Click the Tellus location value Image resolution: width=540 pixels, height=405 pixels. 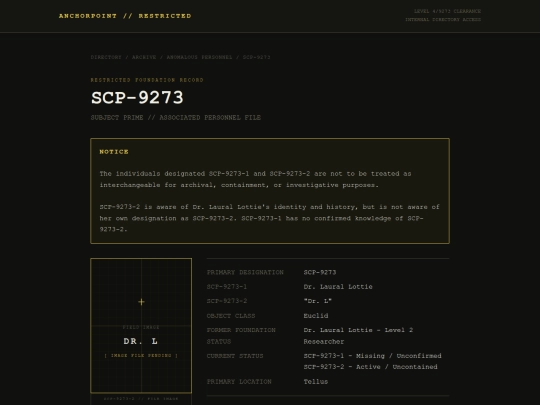click(316, 382)
